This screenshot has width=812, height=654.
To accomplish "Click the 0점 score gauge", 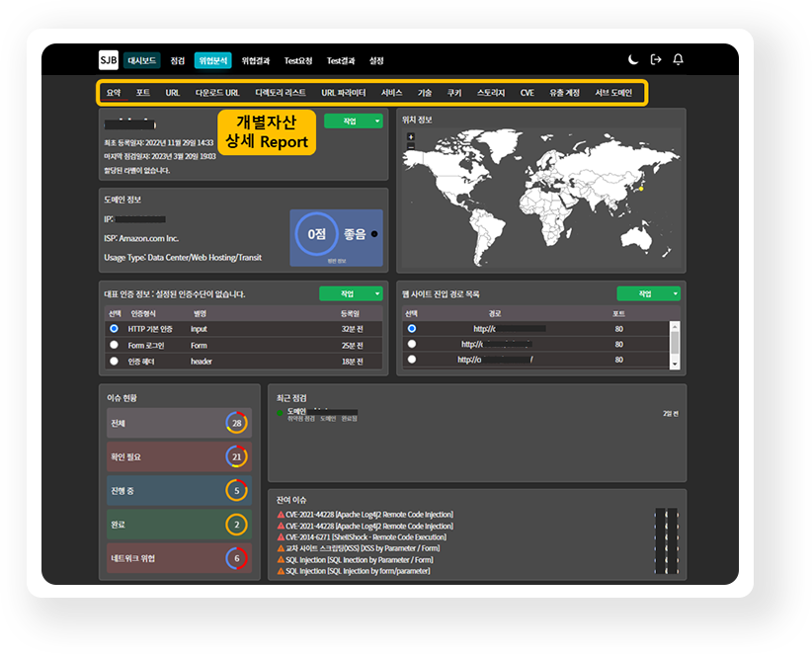I will [x=316, y=235].
